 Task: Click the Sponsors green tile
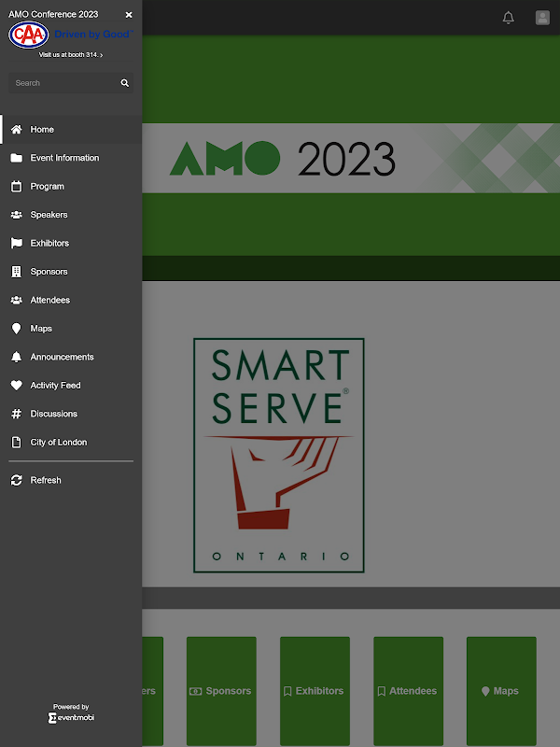point(221,691)
